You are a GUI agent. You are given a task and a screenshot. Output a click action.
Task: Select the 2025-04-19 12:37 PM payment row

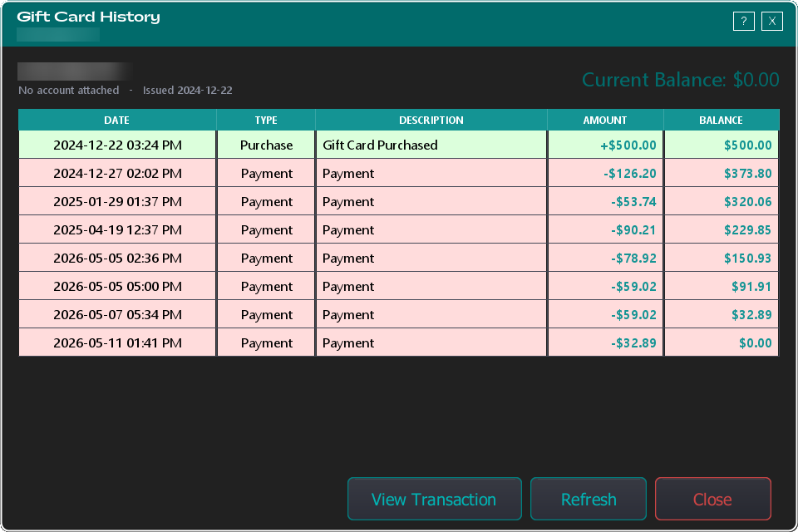pos(398,229)
